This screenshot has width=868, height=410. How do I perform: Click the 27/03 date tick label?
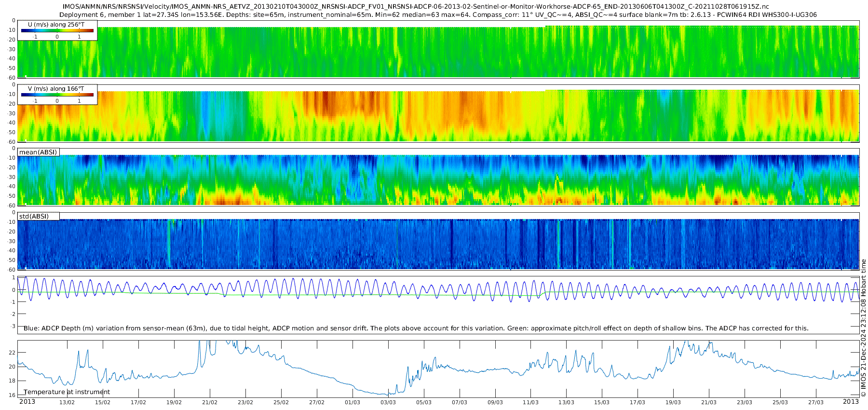pyautogui.click(x=816, y=403)
